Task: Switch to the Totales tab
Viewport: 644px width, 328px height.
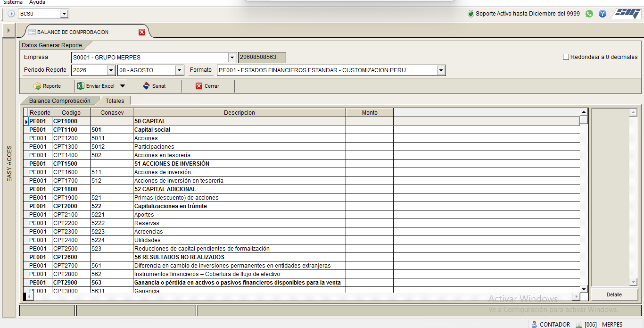Action: 115,101
